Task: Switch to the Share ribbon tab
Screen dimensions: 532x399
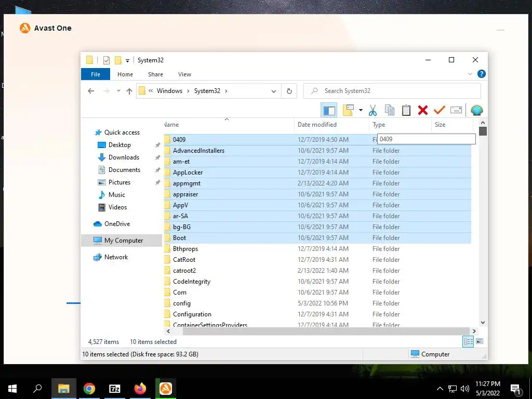Action: tap(155, 74)
